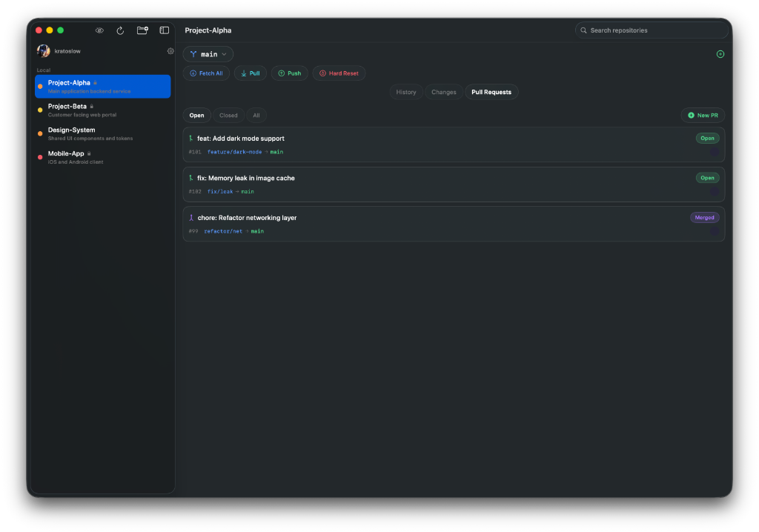Click Open status badge on Memory leak PR

(707, 178)
